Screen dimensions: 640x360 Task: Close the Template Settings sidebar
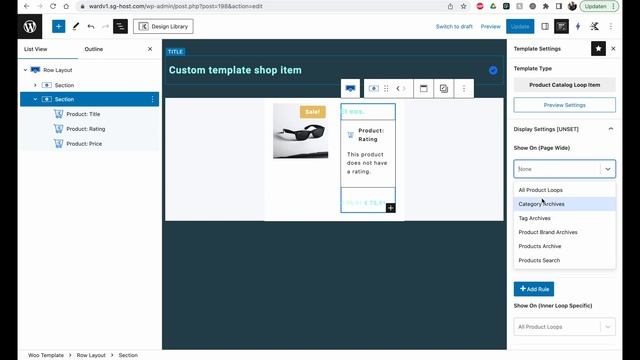613,49
